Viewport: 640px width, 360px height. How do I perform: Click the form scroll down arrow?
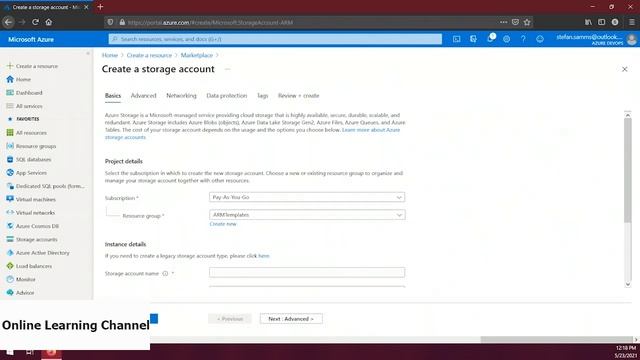(628, 284)
